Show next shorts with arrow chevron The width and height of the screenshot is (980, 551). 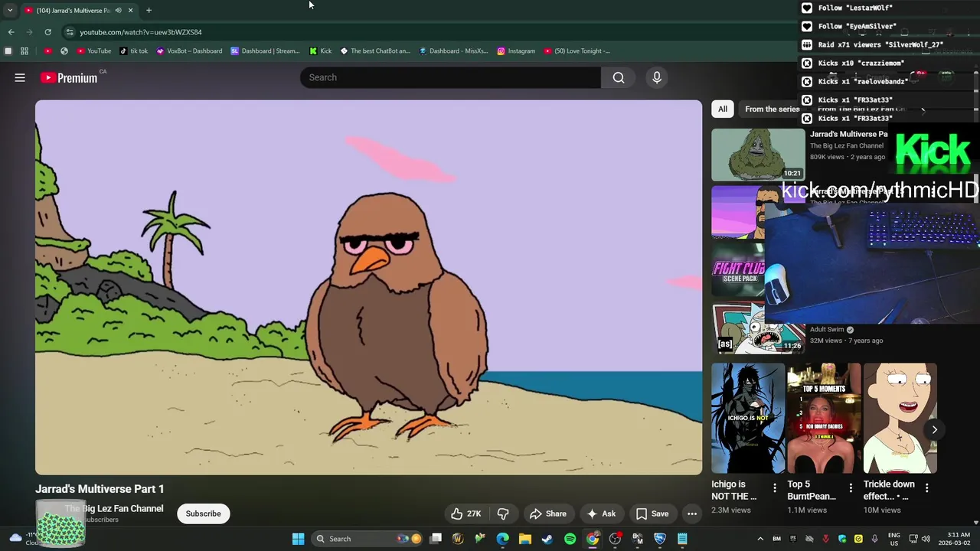(934, 429)
